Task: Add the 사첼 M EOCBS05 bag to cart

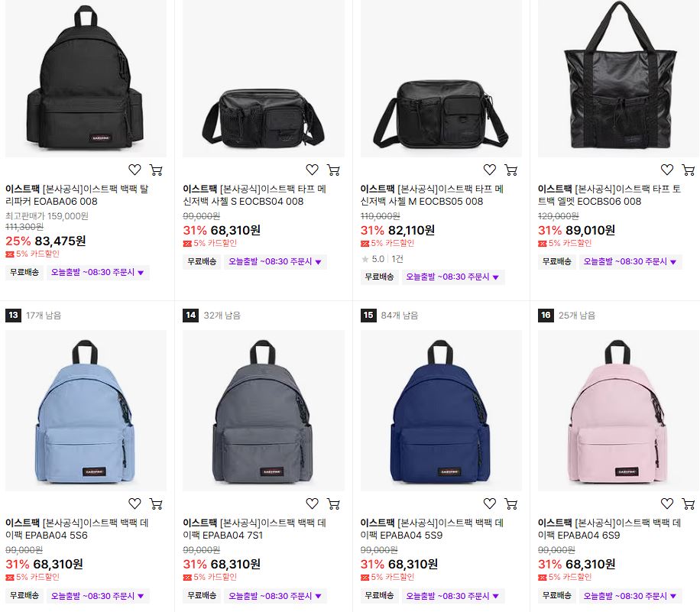Action: click(x=510, y=170)
